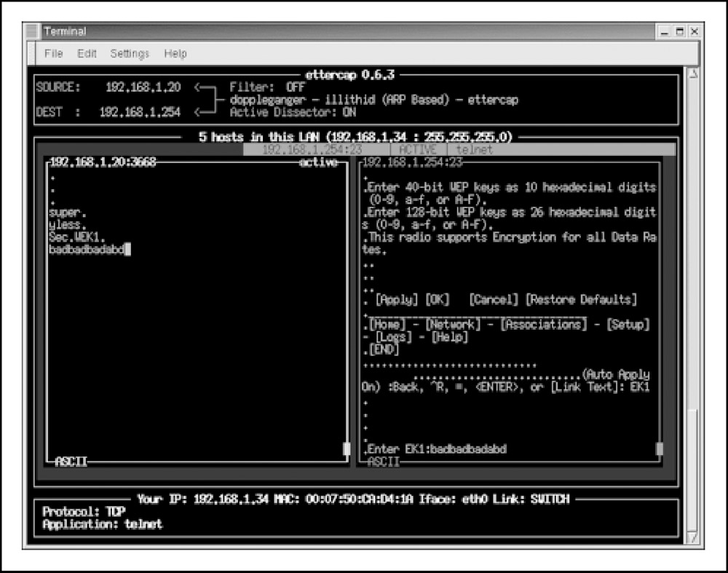728x573 pixels.
Task: Click the terminal scrollbar up arrow
Action: [x=692, y=74]
